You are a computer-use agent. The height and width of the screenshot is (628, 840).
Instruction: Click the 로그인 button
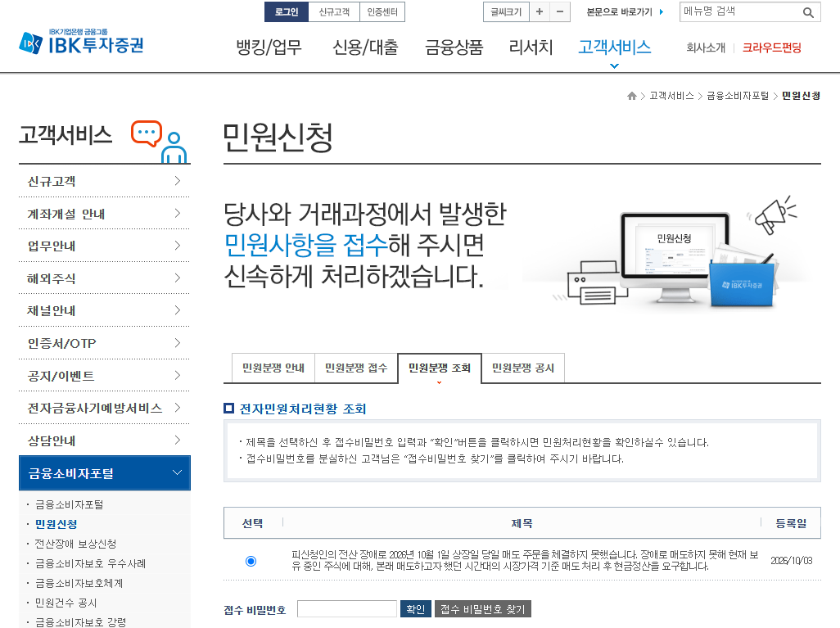pos(287,11)
